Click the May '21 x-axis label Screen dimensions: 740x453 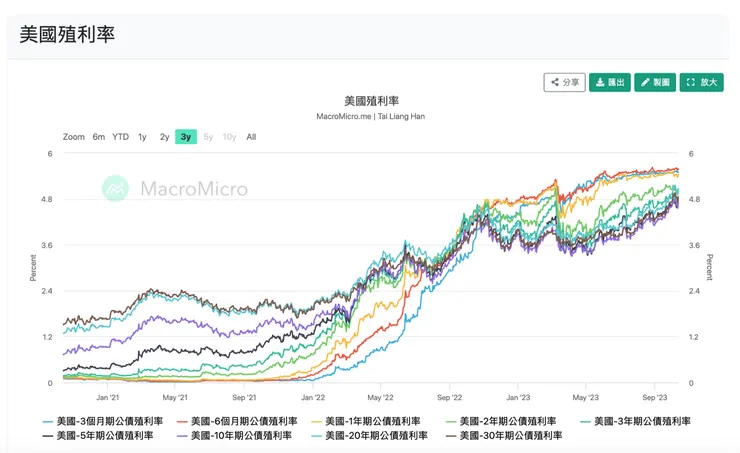[x=175, y=397]
